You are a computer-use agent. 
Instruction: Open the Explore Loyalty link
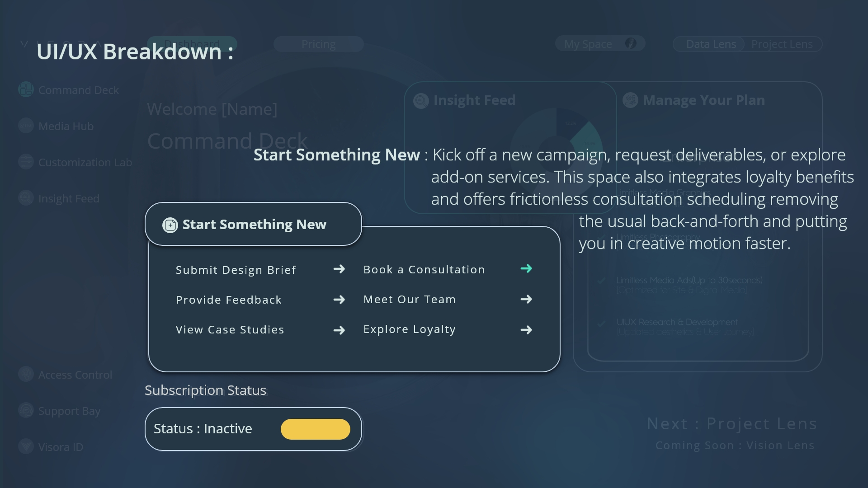pos(409,329)
